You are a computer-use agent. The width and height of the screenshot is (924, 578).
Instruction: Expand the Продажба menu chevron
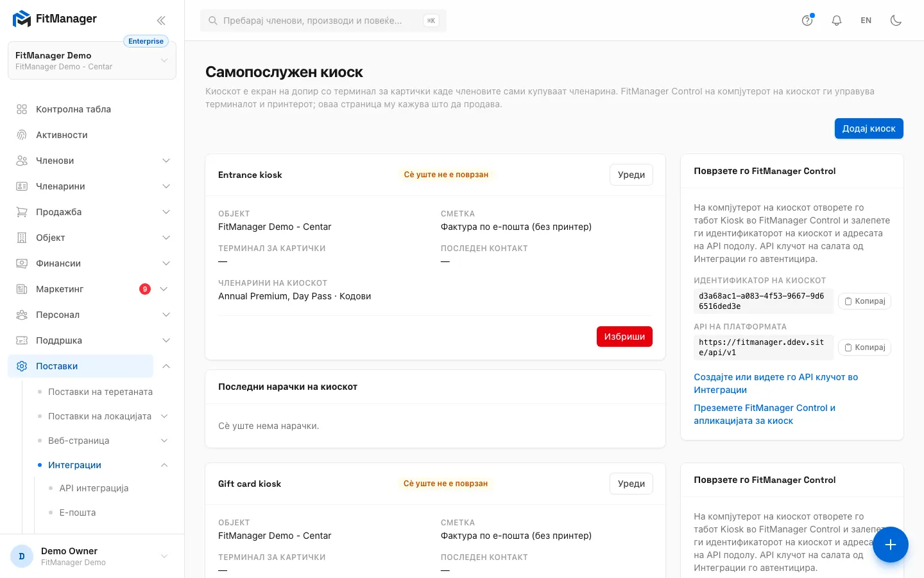tap(166, 212)
